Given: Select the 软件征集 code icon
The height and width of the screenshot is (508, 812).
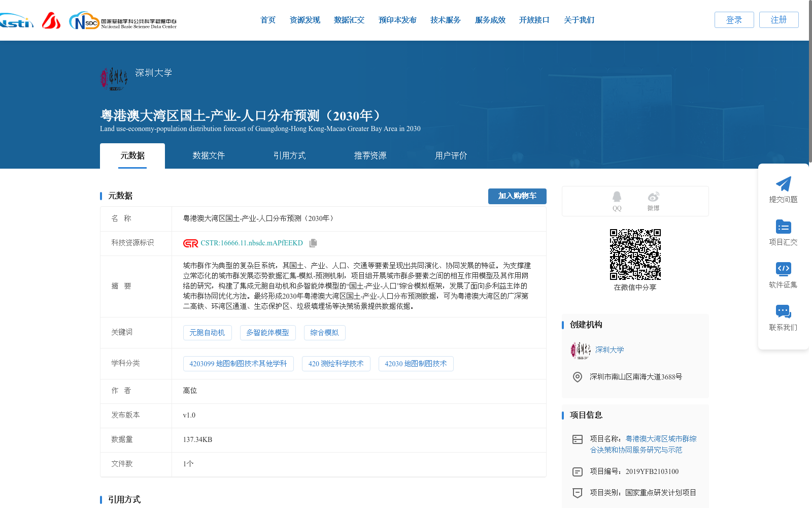Looking at the screenshot, I should tap(784, 269).
